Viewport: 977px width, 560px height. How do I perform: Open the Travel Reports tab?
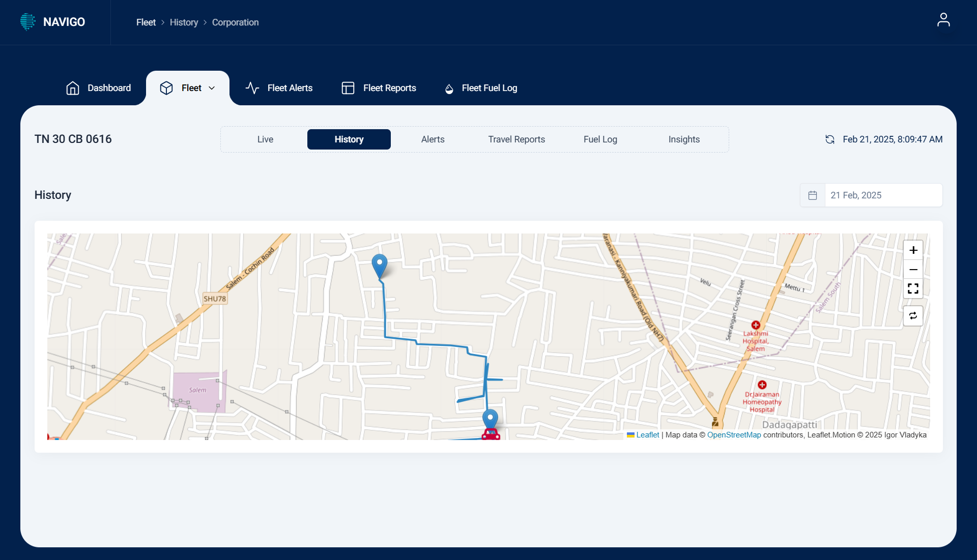[x=516, y=139]
